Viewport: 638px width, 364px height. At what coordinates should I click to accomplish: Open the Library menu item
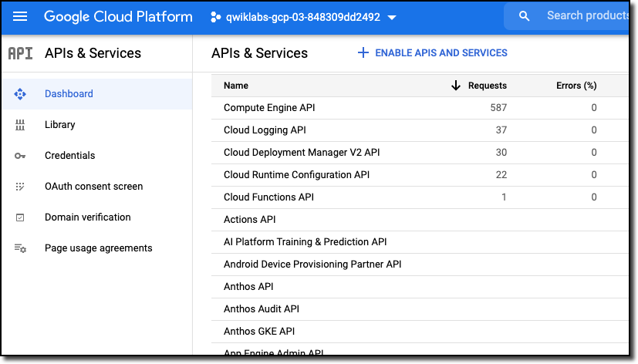click(60, 125)
